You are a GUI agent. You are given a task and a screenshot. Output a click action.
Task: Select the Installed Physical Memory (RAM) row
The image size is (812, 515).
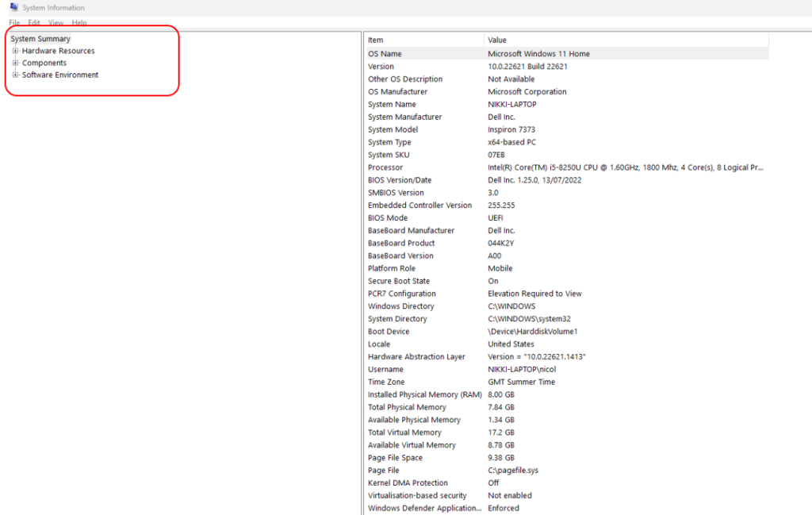click(567, 395)
